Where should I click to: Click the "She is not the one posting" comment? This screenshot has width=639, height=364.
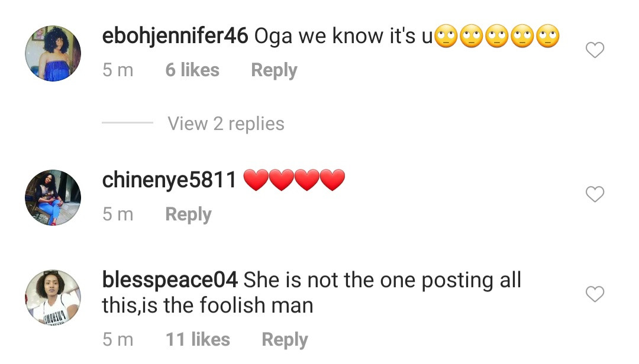point(382,279)
